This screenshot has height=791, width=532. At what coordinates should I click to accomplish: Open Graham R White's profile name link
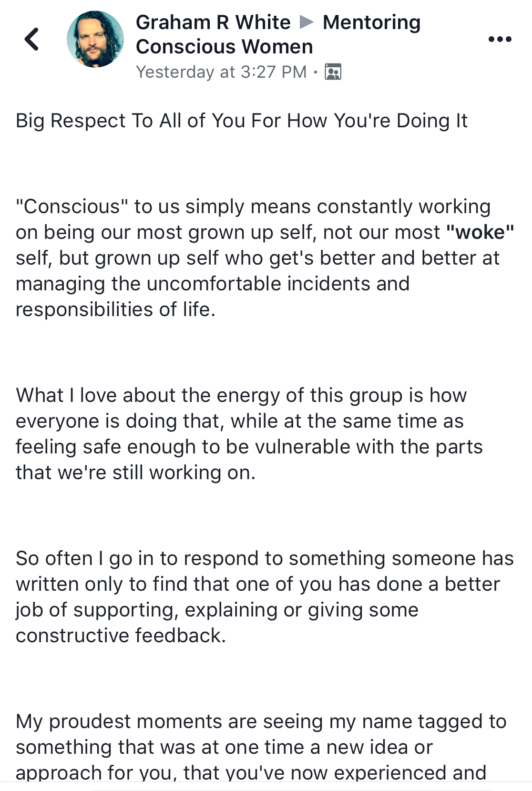pyautogui.click(x=213, y=22)
